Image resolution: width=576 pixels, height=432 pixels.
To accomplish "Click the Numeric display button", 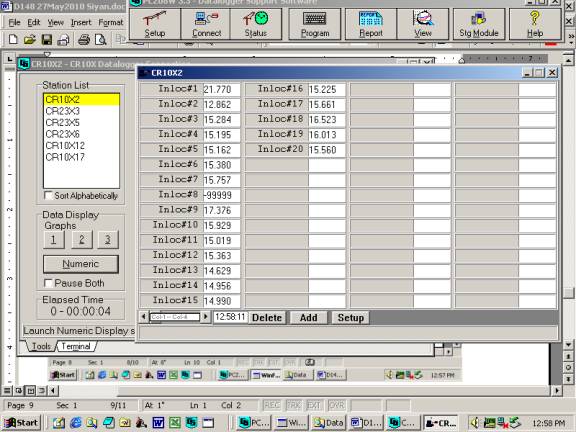I will coord(81,264).
